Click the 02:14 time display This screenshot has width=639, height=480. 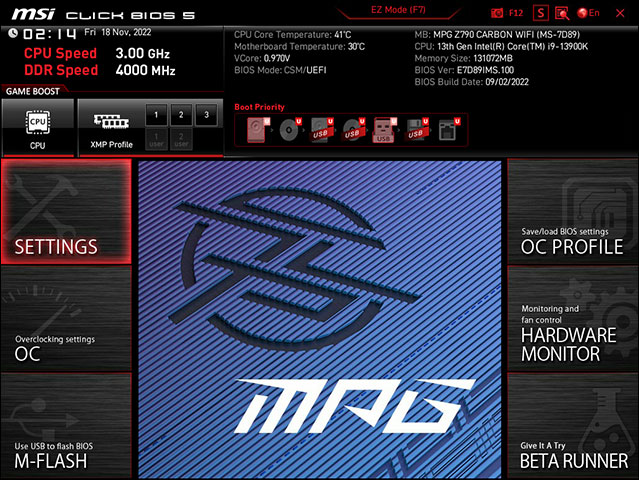coord(49,33)
